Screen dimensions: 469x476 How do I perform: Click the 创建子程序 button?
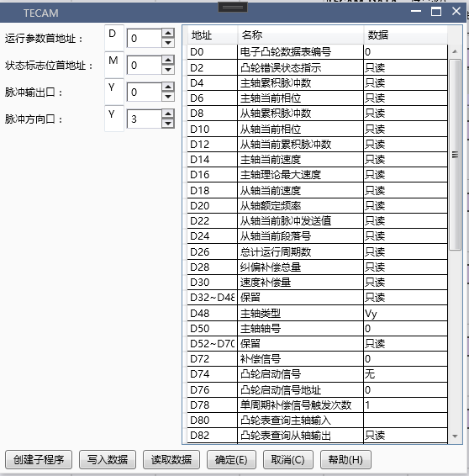click(x=39, y=460)
